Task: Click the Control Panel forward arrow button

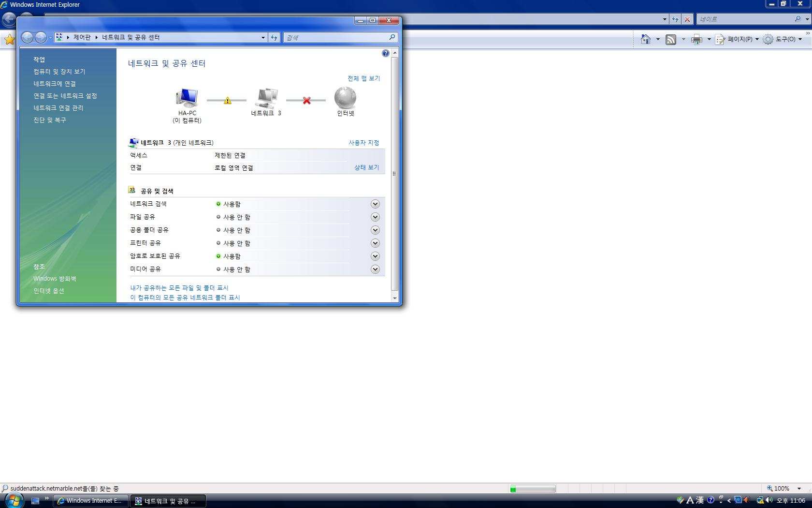Action: [41, 37]
